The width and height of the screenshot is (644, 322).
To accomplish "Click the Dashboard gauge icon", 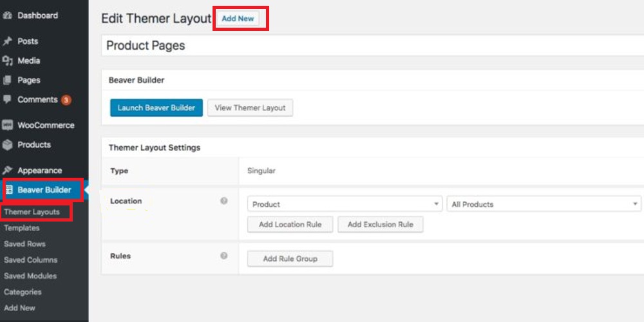I will coord(7,15).
